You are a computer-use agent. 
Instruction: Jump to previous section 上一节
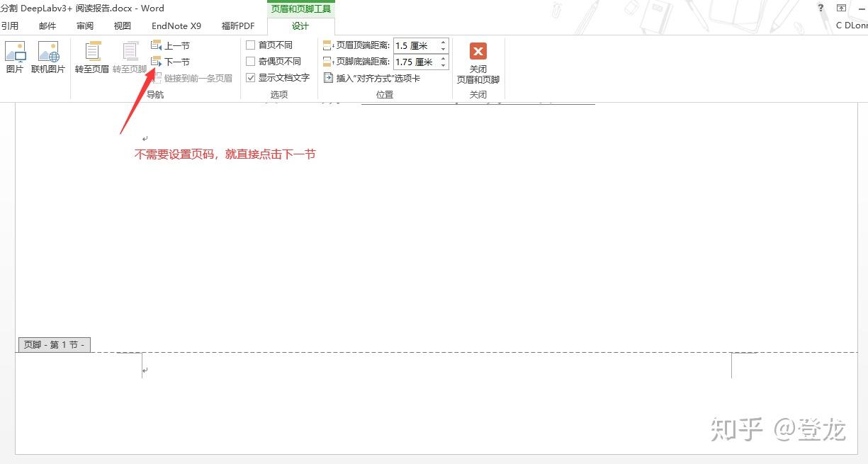tap(170, 45)
